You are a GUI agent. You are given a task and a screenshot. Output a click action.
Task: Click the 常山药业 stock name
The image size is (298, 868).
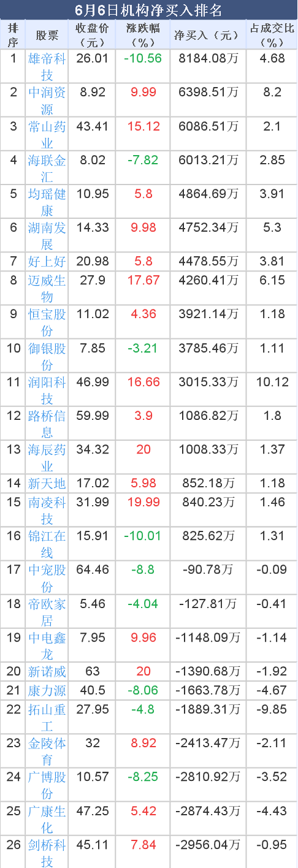[47, 134]
